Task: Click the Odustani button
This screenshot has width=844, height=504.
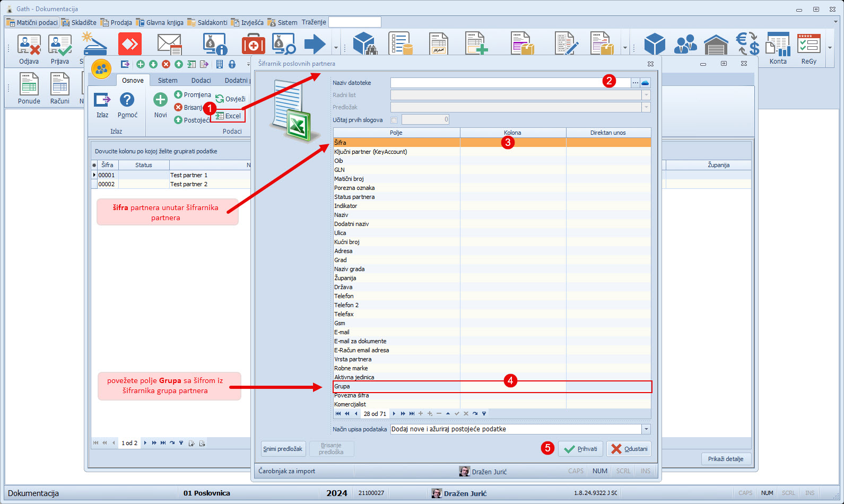Action: click(629, 449)
